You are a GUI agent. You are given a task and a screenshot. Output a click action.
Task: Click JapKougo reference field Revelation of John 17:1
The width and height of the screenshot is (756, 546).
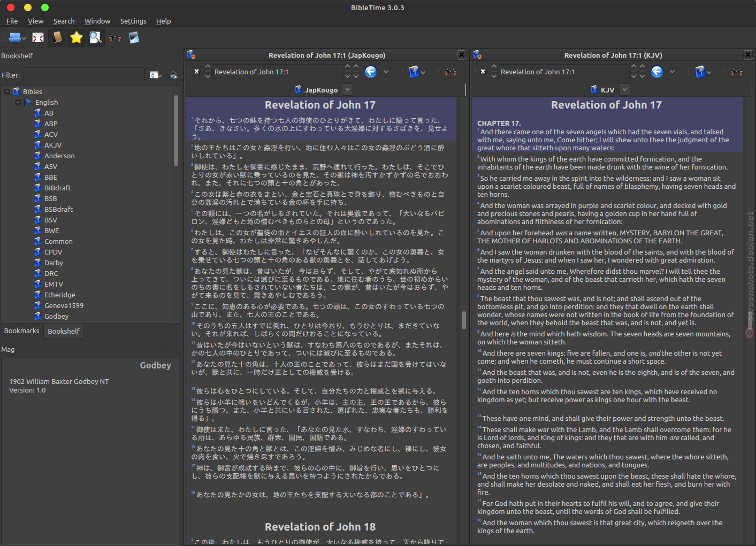coord(277,72)
